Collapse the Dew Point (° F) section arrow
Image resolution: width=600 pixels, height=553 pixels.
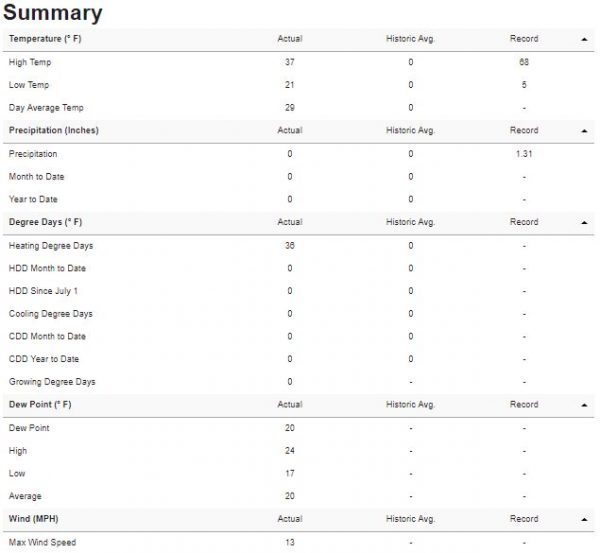pos(584,405)
